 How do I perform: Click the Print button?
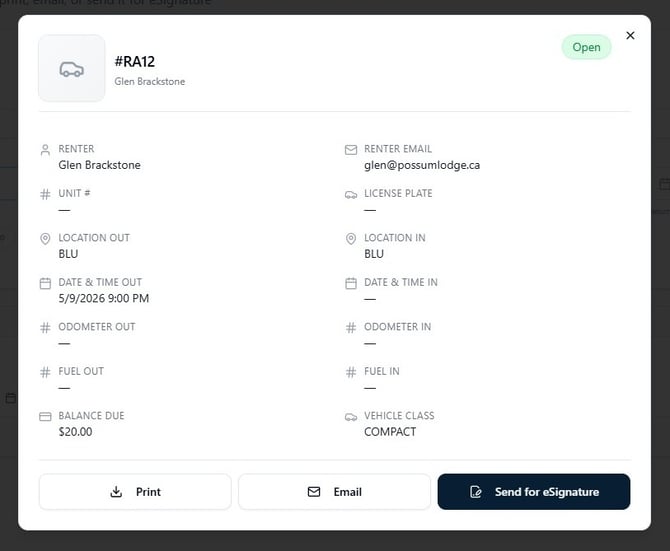coord(135,492)
